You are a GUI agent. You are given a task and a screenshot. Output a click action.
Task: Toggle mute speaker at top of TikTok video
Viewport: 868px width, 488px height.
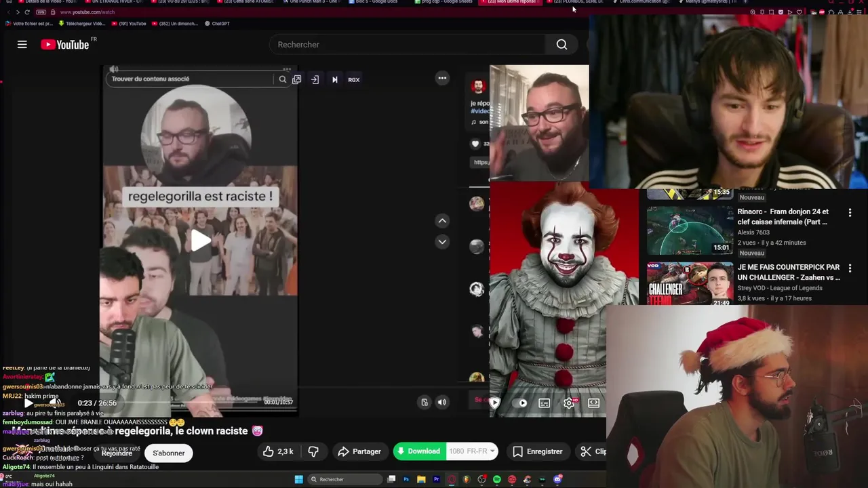114,69
